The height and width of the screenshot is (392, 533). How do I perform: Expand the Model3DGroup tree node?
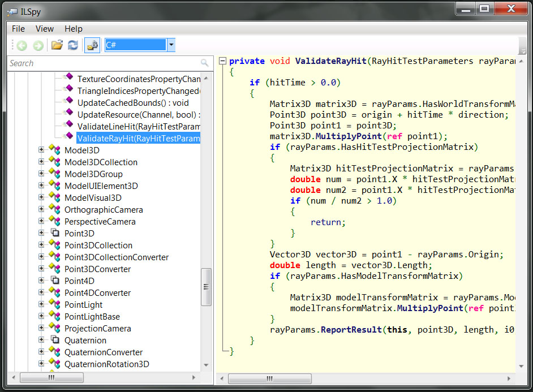(x=41, y=174)
